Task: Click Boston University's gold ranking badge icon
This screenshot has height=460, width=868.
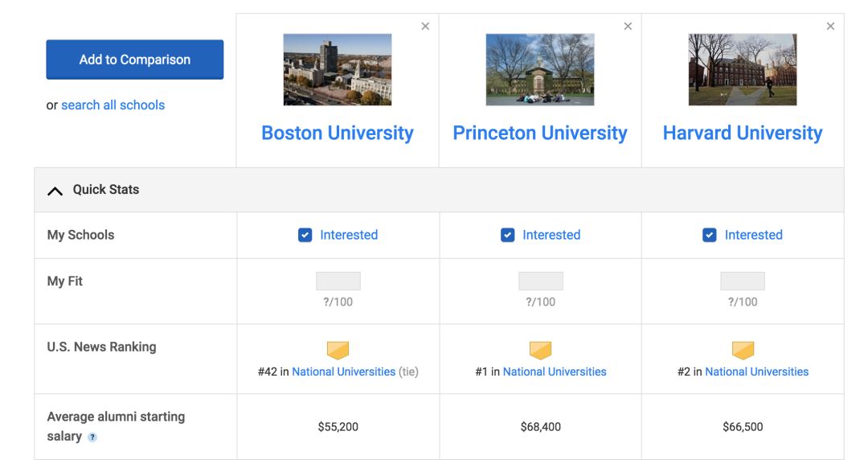Action: pos(338,351)
